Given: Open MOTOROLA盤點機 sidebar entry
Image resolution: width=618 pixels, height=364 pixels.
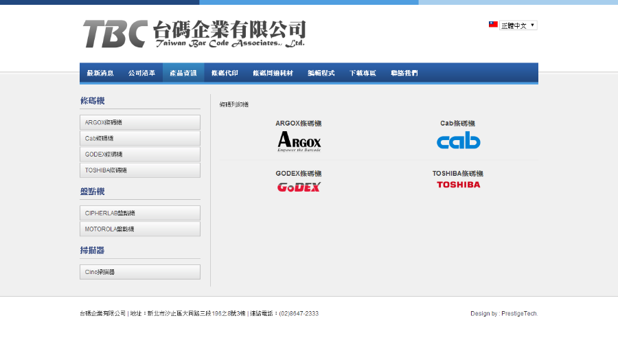Looking at the screenshot, I should pos(140,229).
